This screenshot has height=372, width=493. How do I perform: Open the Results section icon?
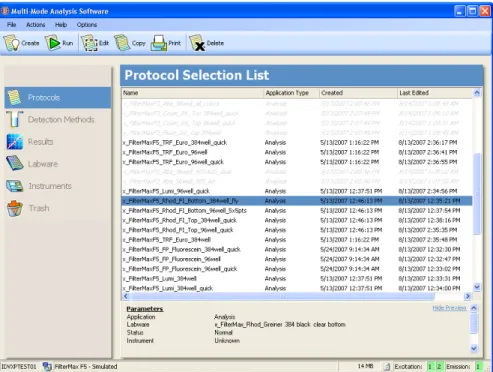(15, 142)
